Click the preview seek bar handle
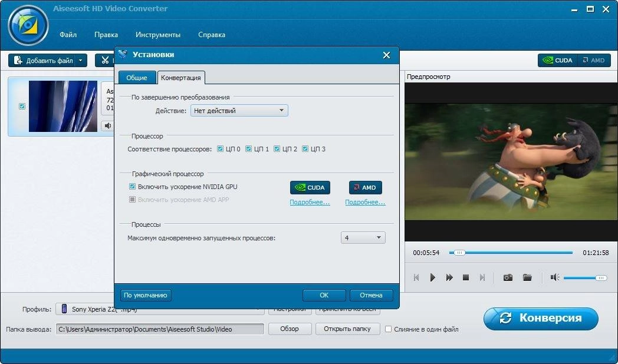Image resolution: width=618 pixels, height=364 pixels. (x=459, y=253)
